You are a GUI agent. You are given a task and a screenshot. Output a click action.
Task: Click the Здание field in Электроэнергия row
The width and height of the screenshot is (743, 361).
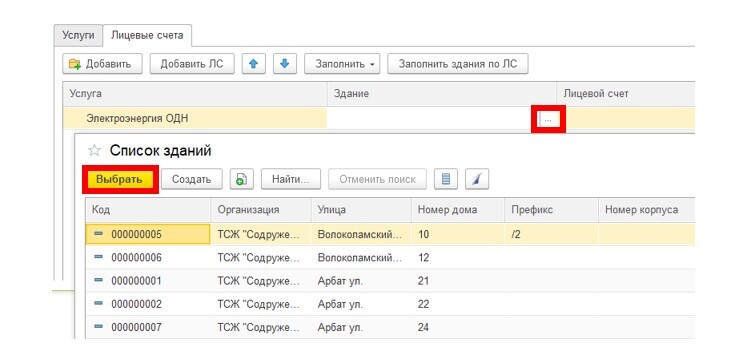(x=432, y=118)
